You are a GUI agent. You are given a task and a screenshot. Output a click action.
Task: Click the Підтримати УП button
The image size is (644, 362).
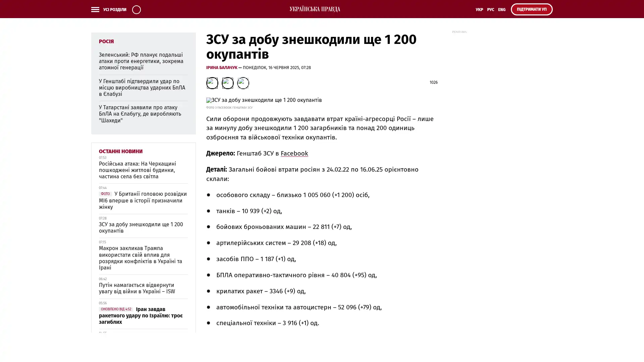[x=531, y=9]
